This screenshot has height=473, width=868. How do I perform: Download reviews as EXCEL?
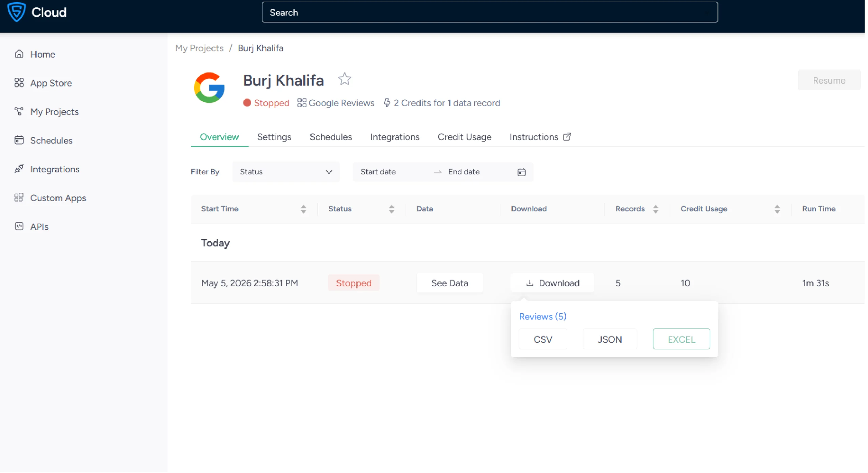coord(681,339)
